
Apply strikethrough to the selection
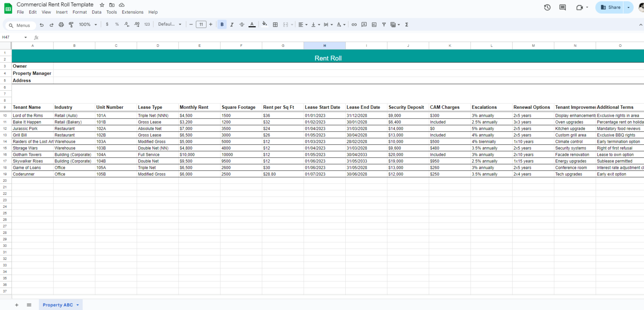(242, 24)
